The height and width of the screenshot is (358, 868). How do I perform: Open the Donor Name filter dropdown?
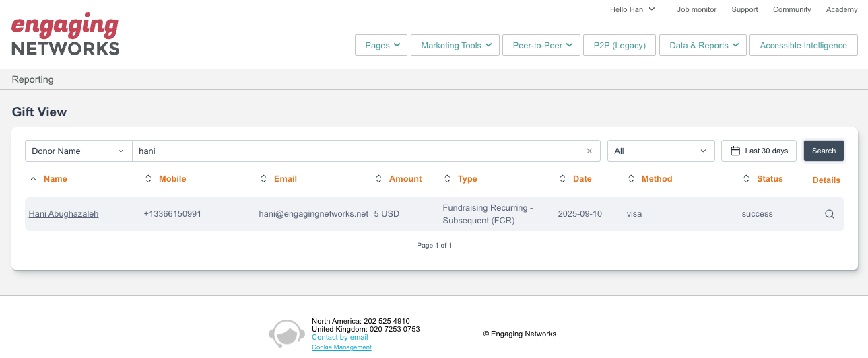(x=78, y=151)
